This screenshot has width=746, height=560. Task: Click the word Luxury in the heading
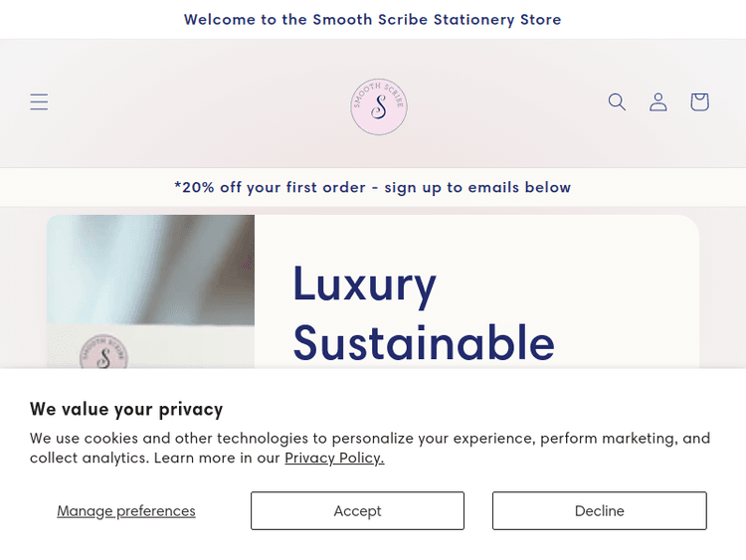point(364,283)
